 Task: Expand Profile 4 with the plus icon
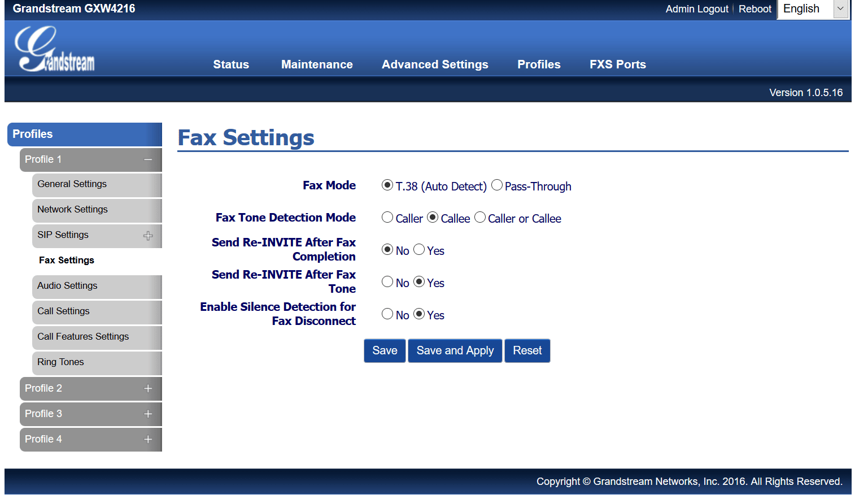pos(148,440)
